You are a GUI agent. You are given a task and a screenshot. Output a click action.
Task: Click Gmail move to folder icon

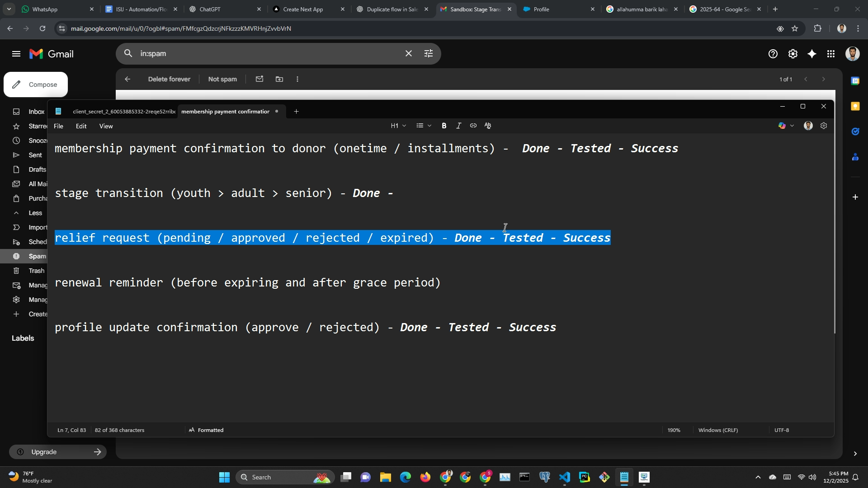[279, 79]
